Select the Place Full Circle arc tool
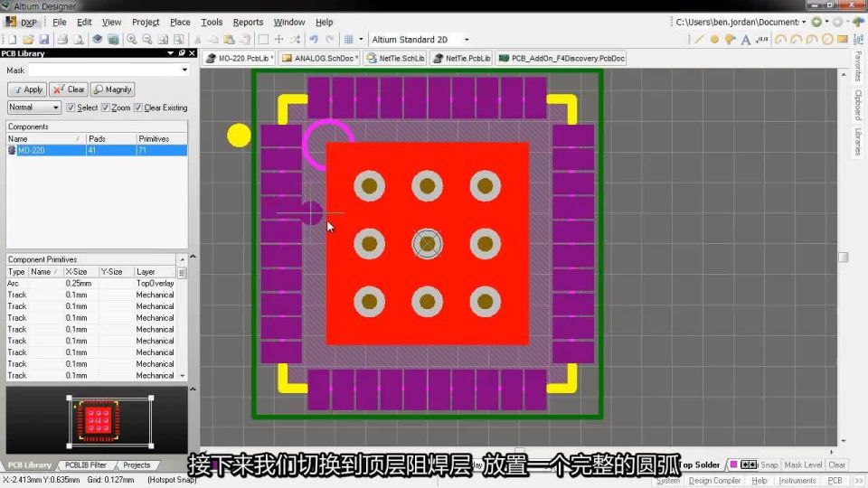This screenshot has height=488, width=868. click(827, 39)
